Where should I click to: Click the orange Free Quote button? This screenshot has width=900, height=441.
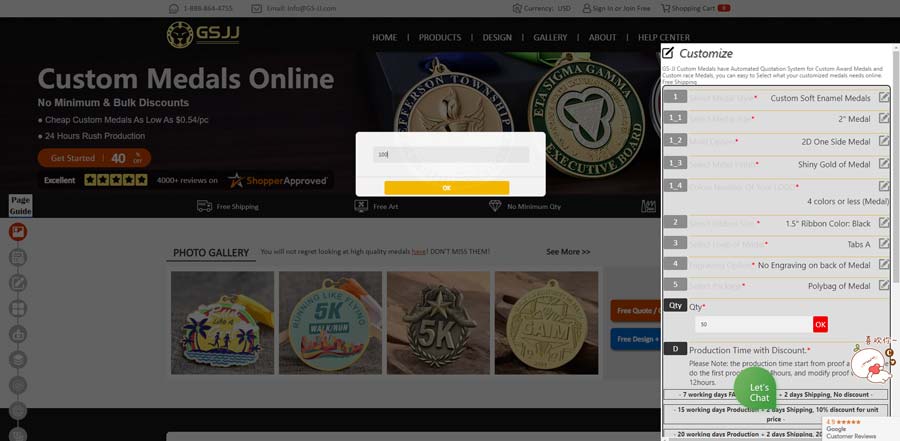click(x=635, y=311)
